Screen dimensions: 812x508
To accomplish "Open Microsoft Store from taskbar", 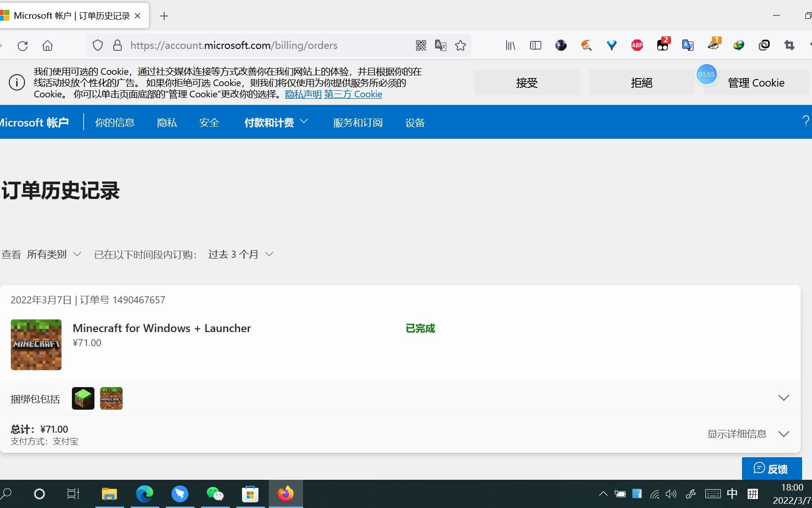I will click(250, 494).
